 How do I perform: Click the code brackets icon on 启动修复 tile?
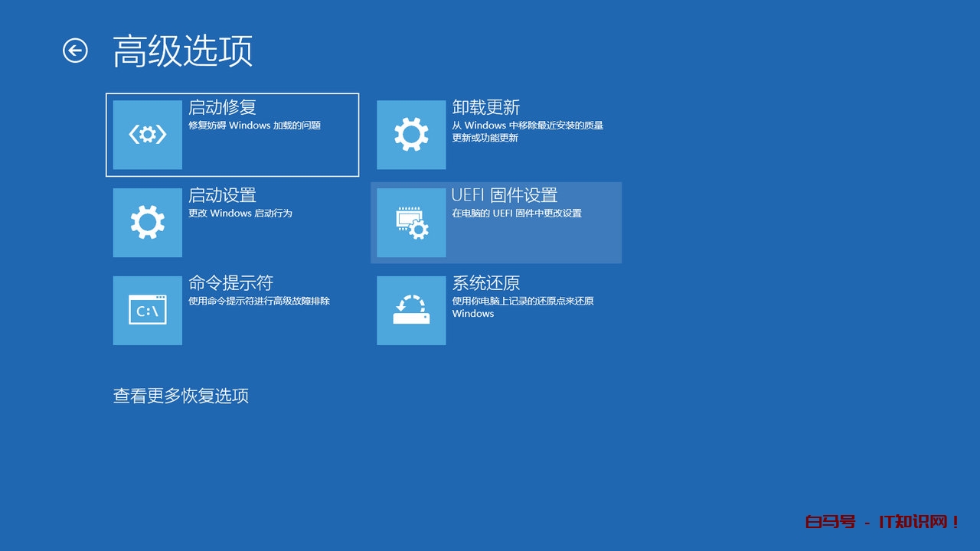(147, 135)
